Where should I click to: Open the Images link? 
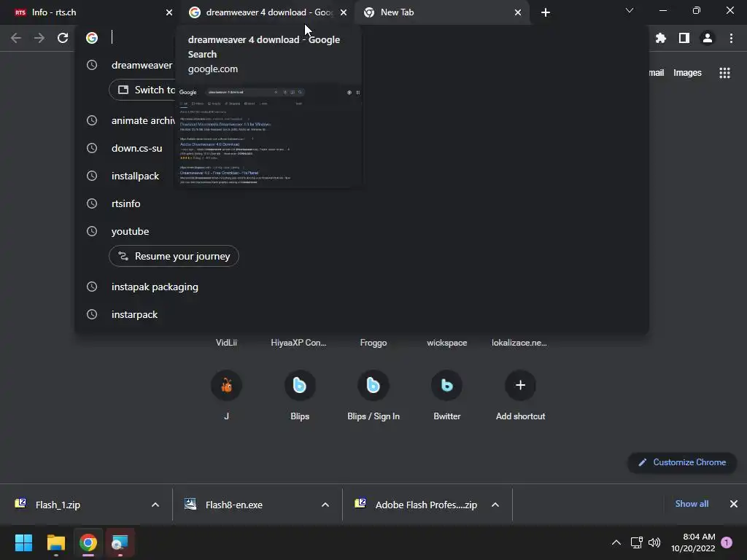pyautogui.click(x=687, y=73)
